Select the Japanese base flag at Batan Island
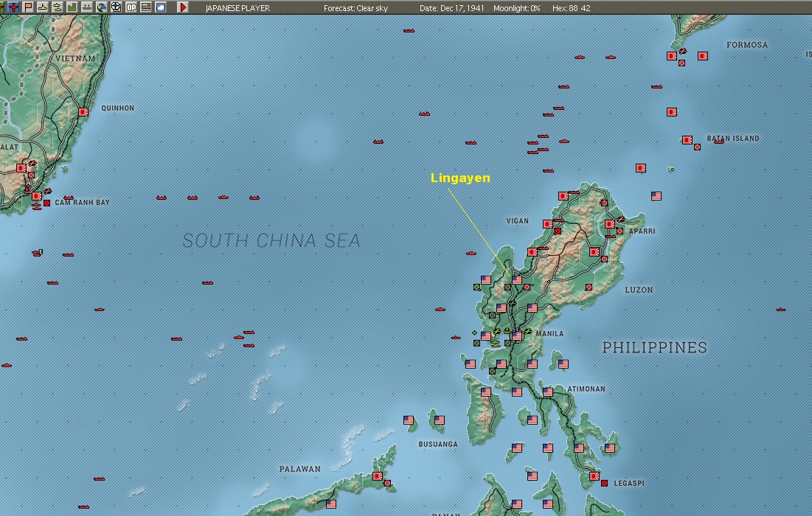Viewport: 812px width, 516px height. coord(687,140)
